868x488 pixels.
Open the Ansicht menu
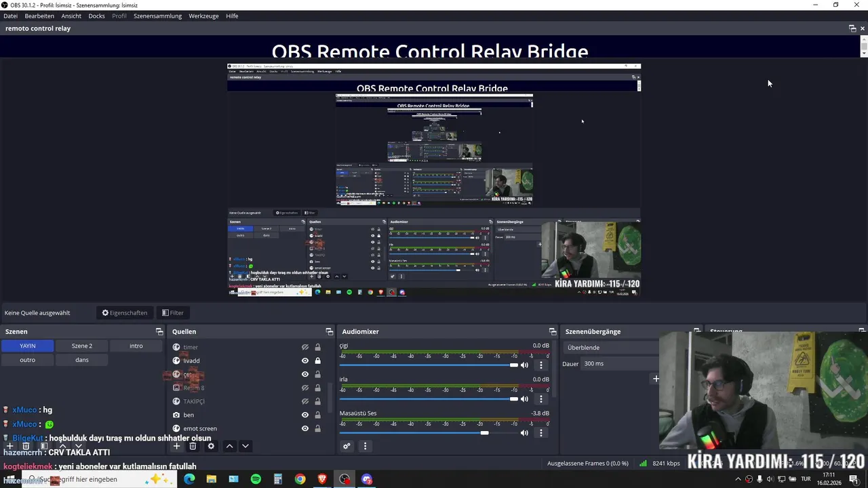click(x=71, y=16)
